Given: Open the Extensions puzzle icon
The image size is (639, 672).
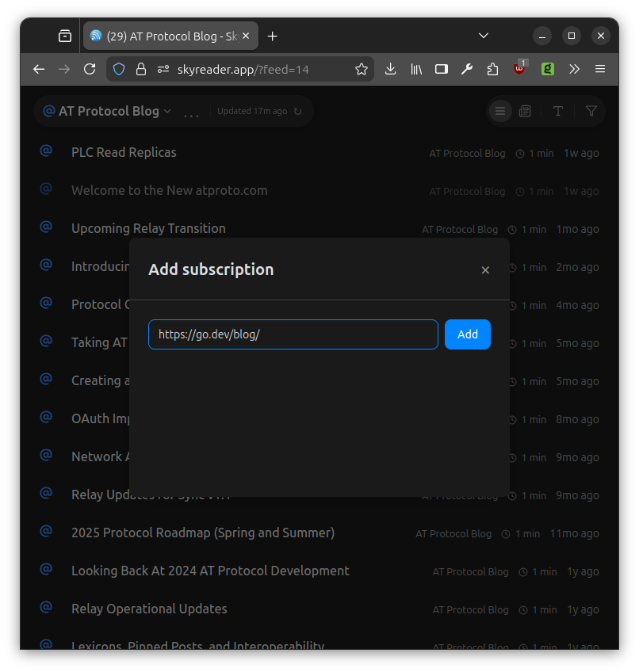Looking at the screenshot, I should coord(492,69).
